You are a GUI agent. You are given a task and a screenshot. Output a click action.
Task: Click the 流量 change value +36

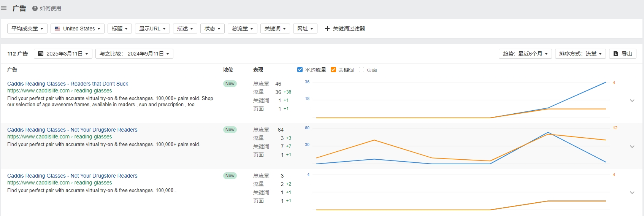tap(287, 92)
